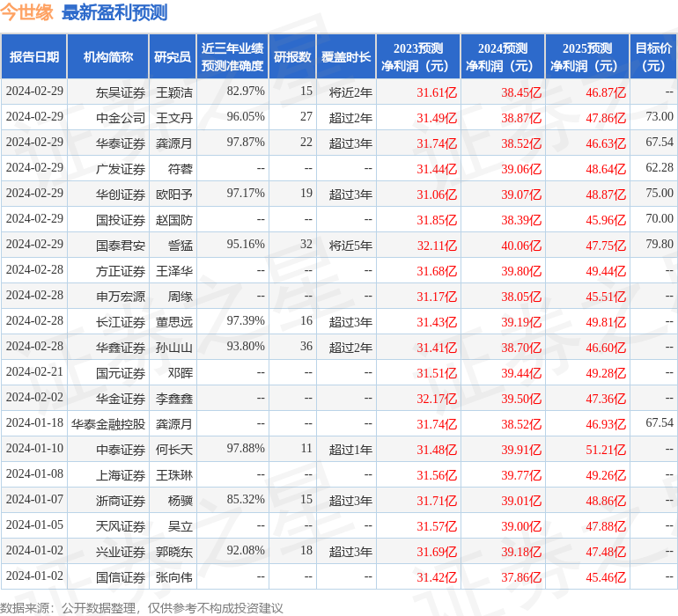Click researcher name 周缘
The image size is (678, 616).
point(181,297)
